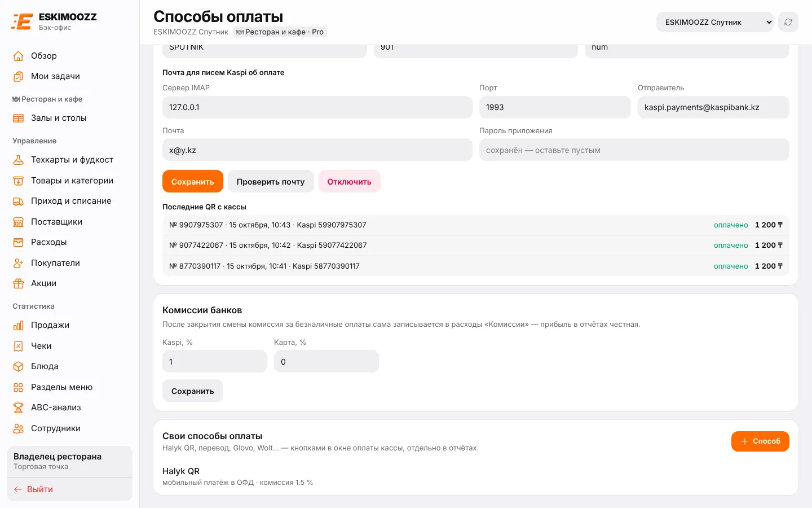Click the Залы и столы table icon
This screenshot has height=508, width=812.
click(19, 118)
